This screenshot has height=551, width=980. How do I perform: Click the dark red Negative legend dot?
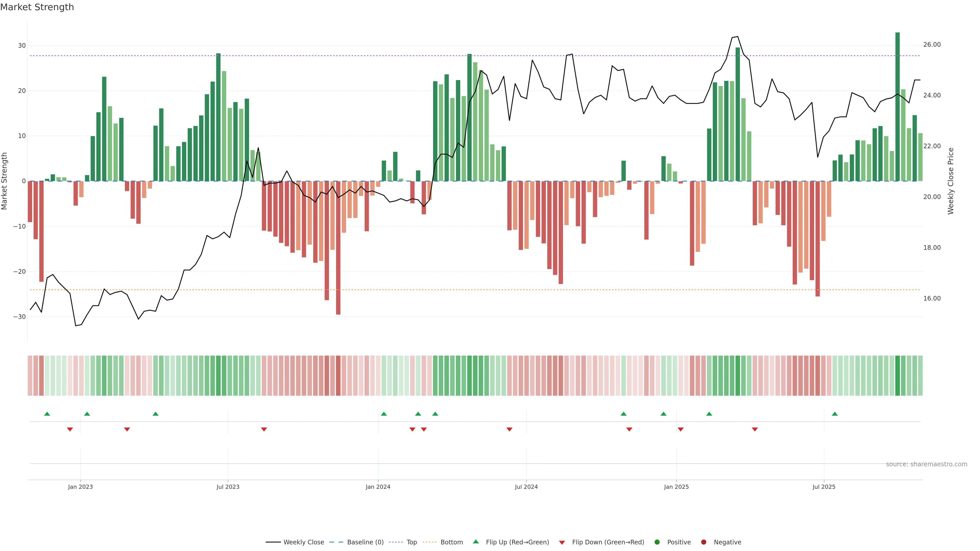click(x=703, y=542)
